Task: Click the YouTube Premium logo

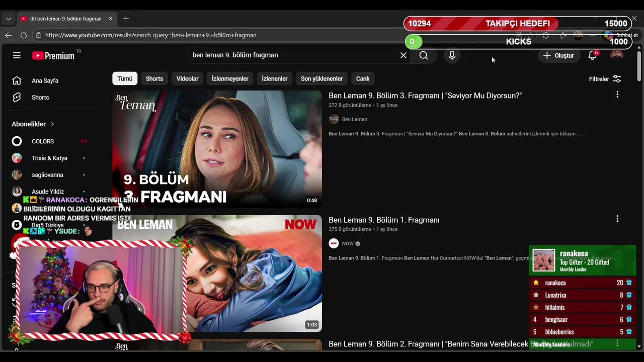Action: click(x=53, y=56)
